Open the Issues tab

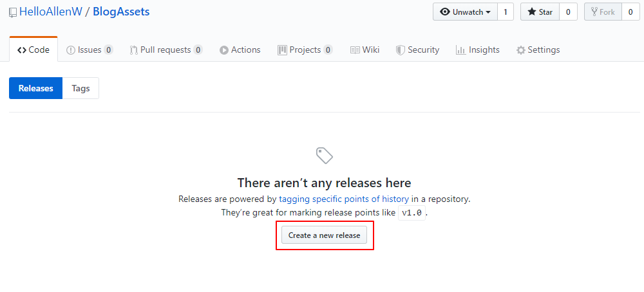tap(90, 50)
